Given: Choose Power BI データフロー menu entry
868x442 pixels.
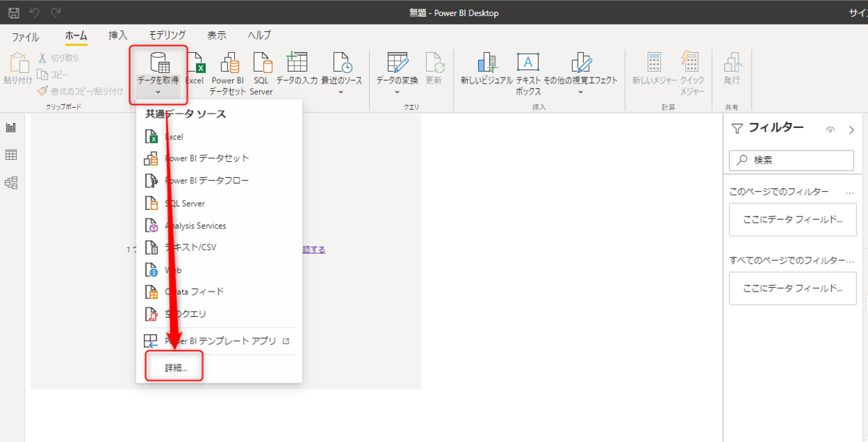Looking at the screenshot, I should point(219,181).
